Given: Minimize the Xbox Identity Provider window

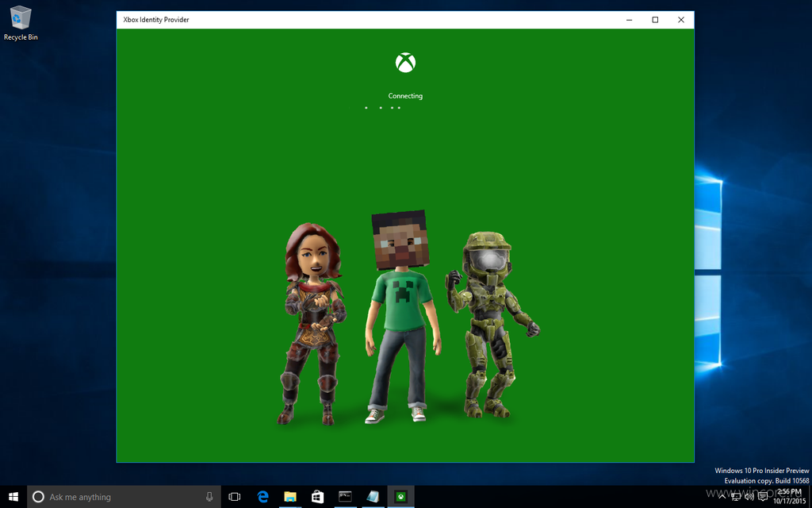Looking at the screenshot, I should point(629,20).
